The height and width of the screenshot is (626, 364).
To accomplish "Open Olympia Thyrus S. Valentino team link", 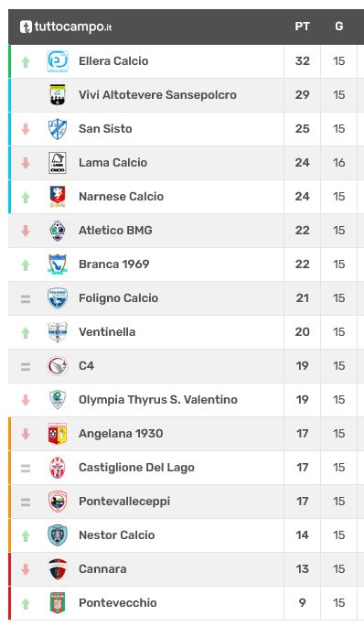I will pos(158,400).
